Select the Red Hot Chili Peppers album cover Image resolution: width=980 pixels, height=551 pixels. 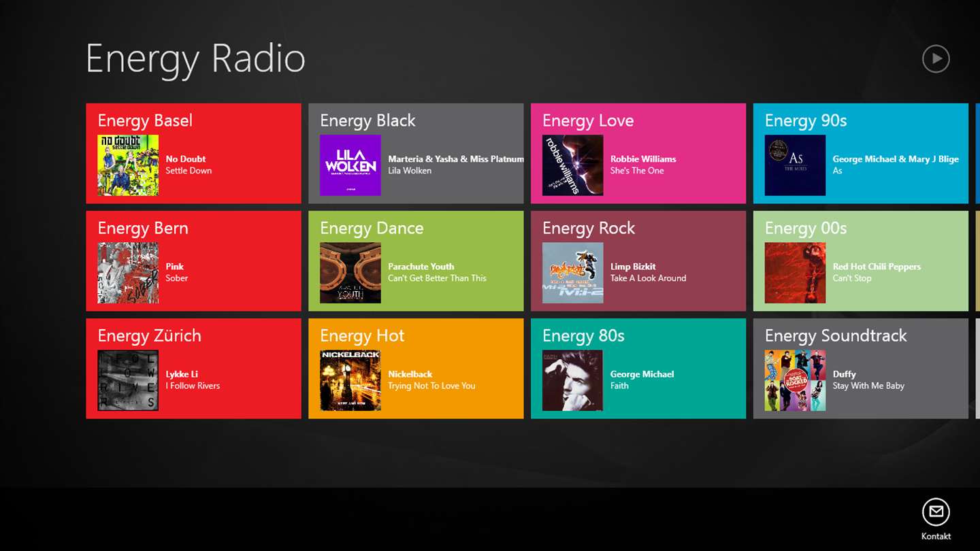point(795,273)
